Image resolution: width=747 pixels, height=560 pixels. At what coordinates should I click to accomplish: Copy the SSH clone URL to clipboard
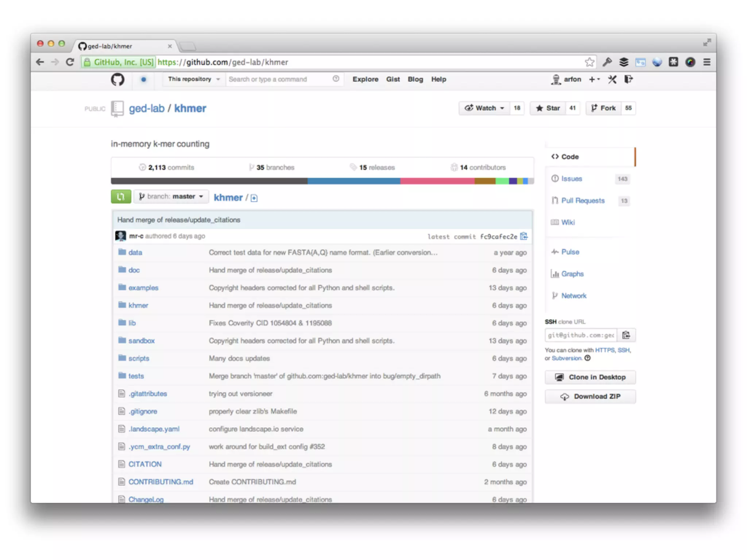point(626,335)
